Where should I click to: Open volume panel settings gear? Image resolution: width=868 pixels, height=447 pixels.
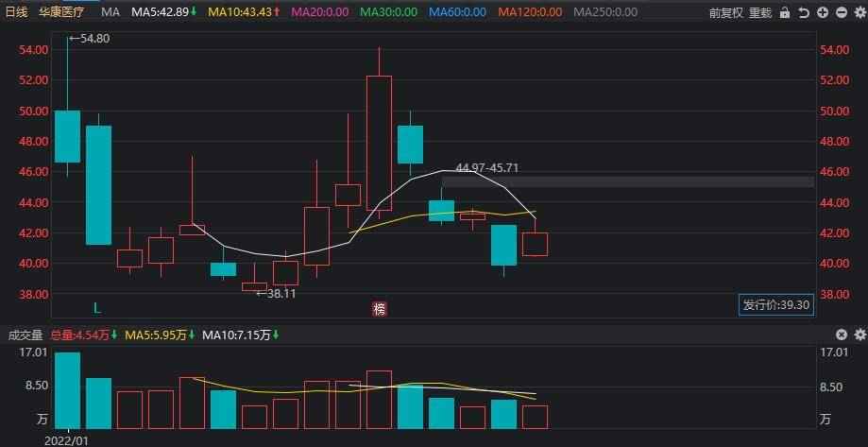859,335
